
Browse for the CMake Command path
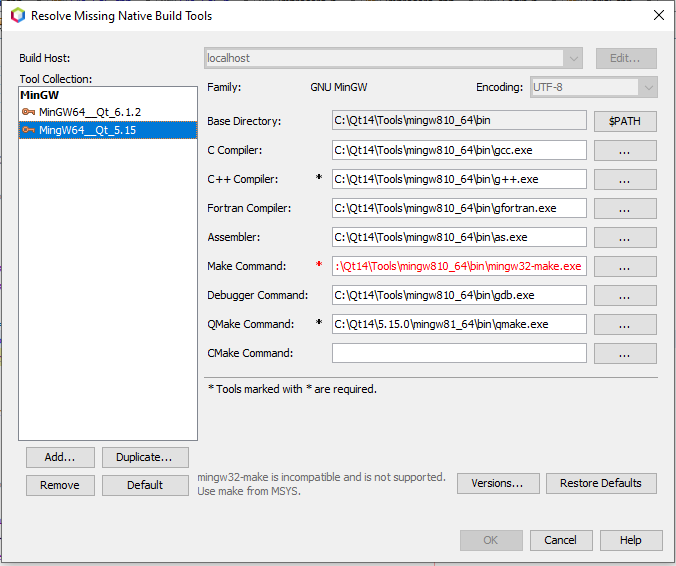tap(625, 353)
